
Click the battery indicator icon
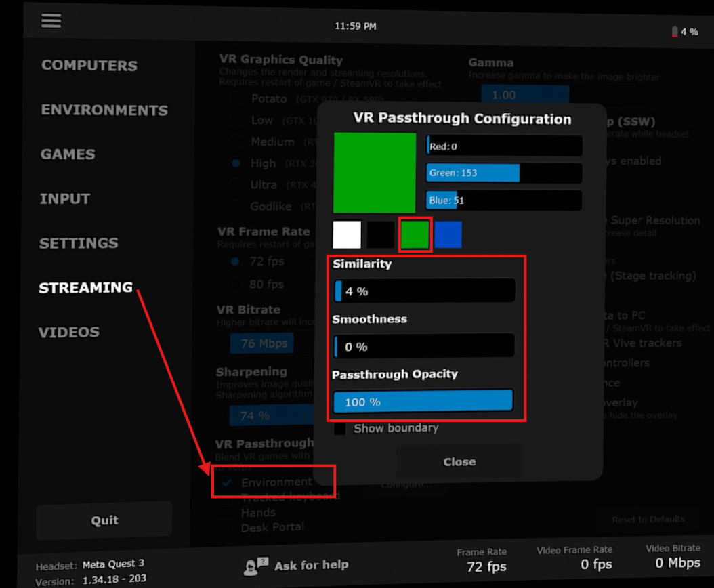(675, 32)
